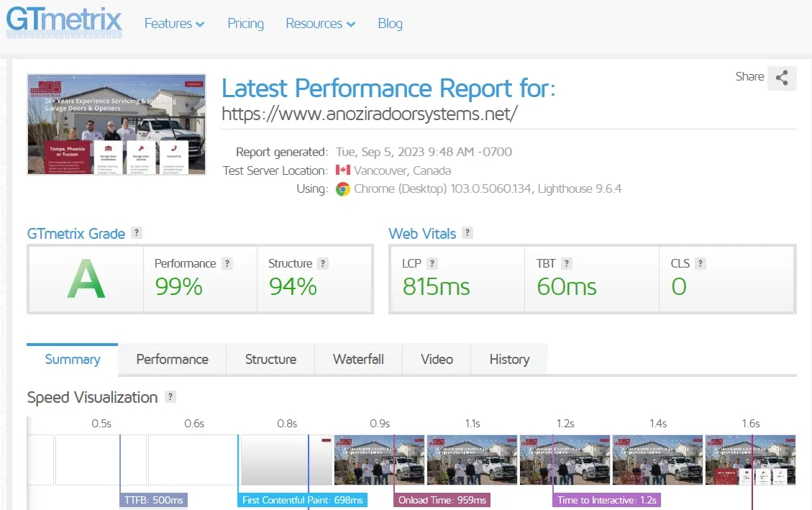Click the 815ms LCP value

pos(436,287)
